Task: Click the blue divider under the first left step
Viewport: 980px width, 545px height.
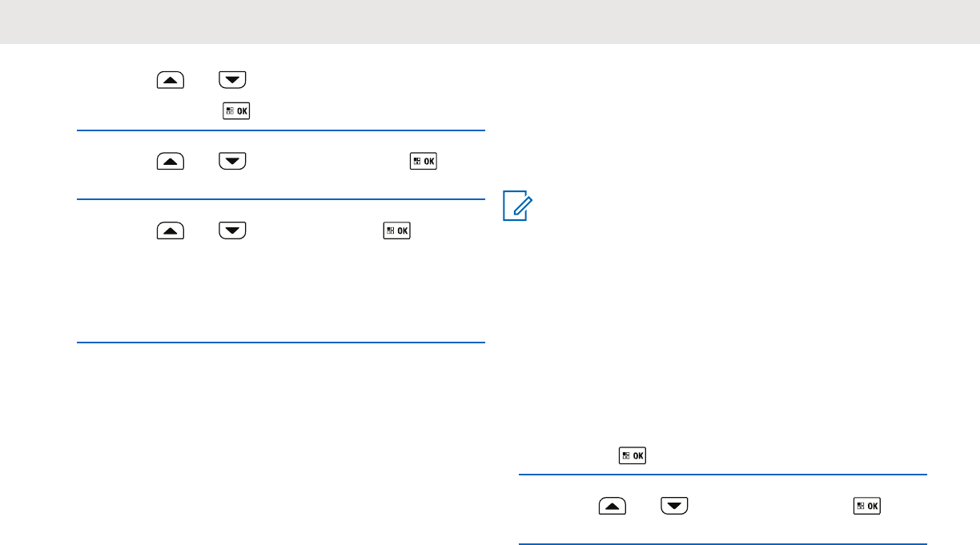Action: (x=281, y=130)
